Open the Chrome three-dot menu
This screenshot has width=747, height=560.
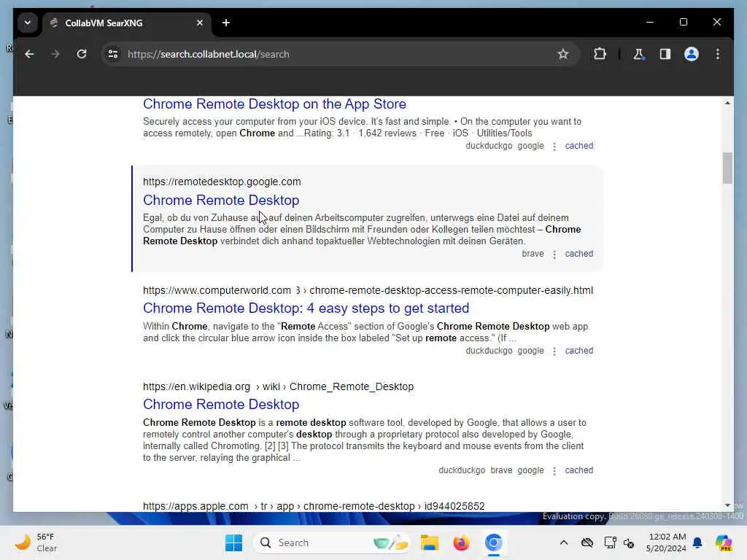pyautogui.click(x=718, y=54)
